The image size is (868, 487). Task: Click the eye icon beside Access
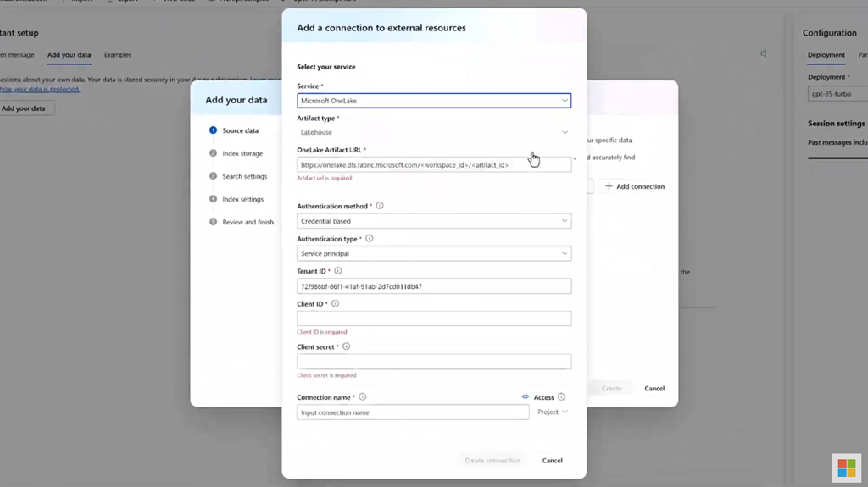pos(526,396)
